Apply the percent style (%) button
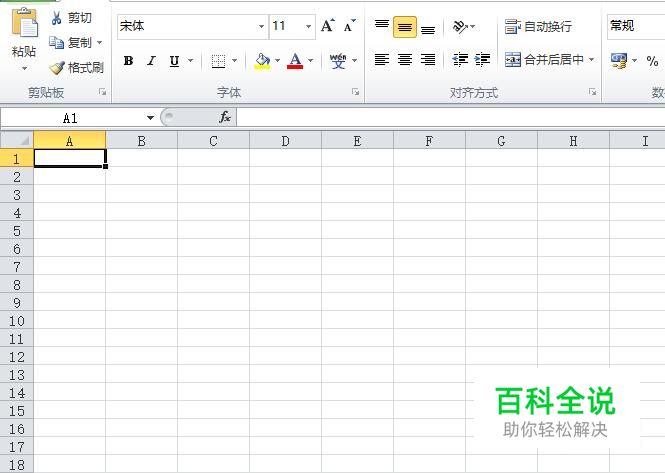Screen dimensions: 665x473 (x=652, y=61)
